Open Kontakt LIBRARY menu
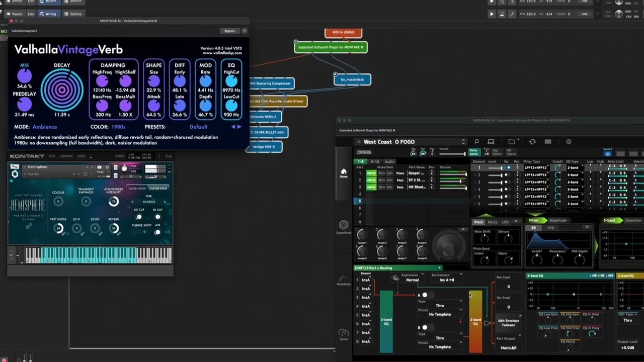 [x=66, y=156]
